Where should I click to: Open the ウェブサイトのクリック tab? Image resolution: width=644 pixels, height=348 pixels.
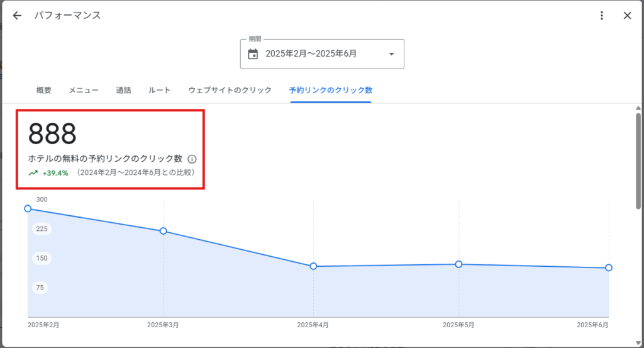point(230,90)
